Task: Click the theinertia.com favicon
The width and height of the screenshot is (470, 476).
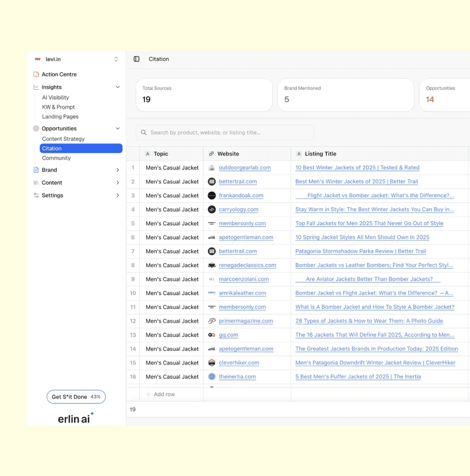Action: click(x=212, y=377)
